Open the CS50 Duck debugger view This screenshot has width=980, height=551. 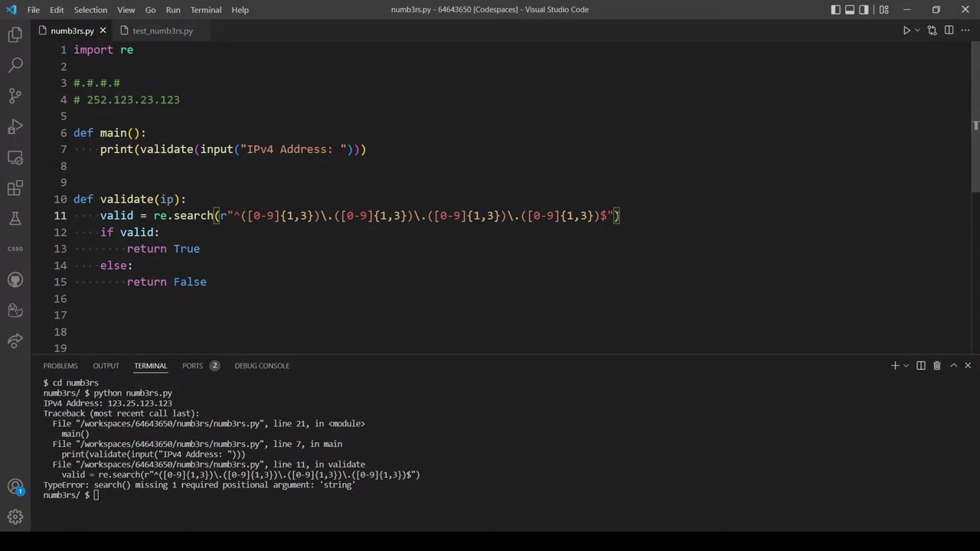point(15,310)
